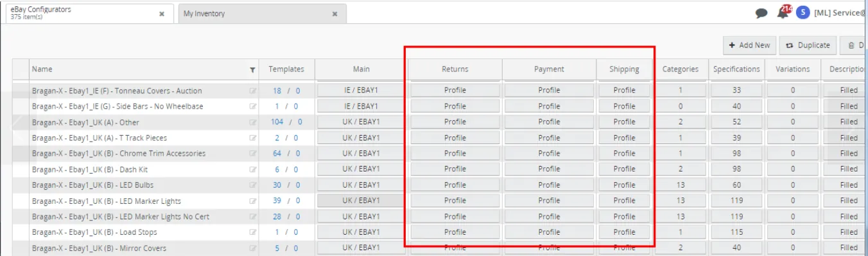Click the Categories column header
868x256 pixels.
coord(681,69)
